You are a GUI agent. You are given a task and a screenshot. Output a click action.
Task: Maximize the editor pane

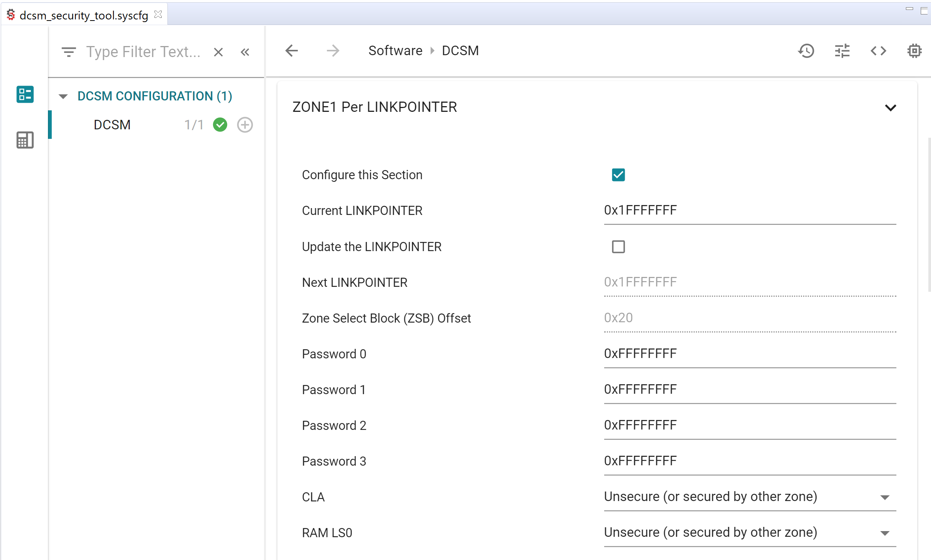pyautogui.click(x=924, y=10)
